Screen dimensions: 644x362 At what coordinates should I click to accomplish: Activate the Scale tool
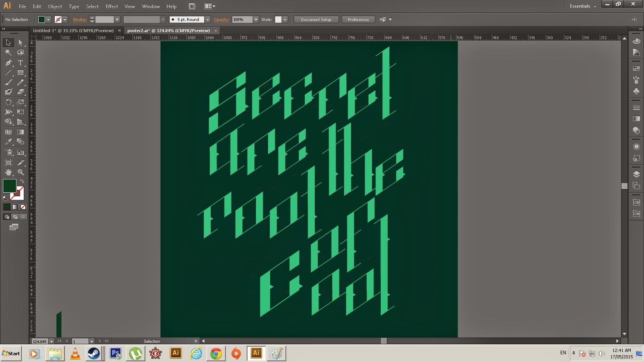tap(21, 102)
